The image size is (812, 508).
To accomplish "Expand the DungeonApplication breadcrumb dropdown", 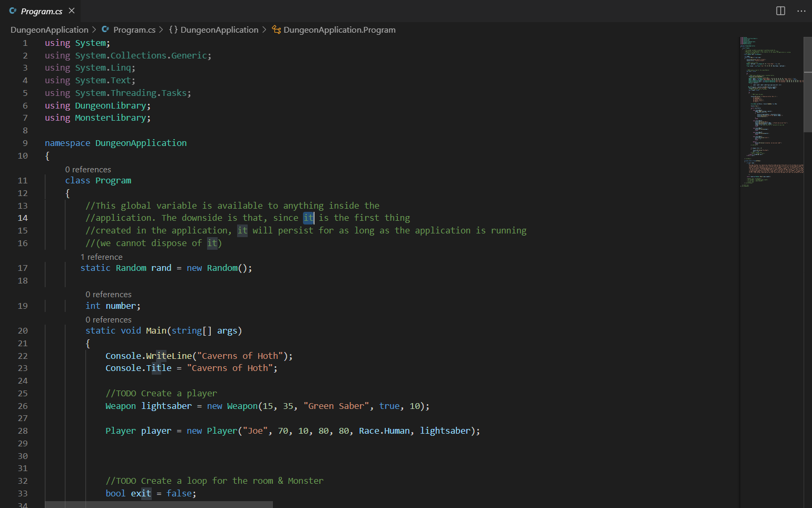I will (x=49, y=30).
